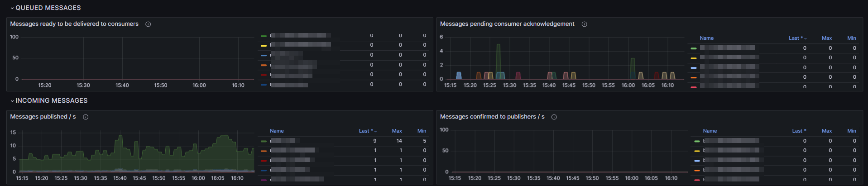Click info icon next to Messages pending consumer acknowledgement

(584, 24)
